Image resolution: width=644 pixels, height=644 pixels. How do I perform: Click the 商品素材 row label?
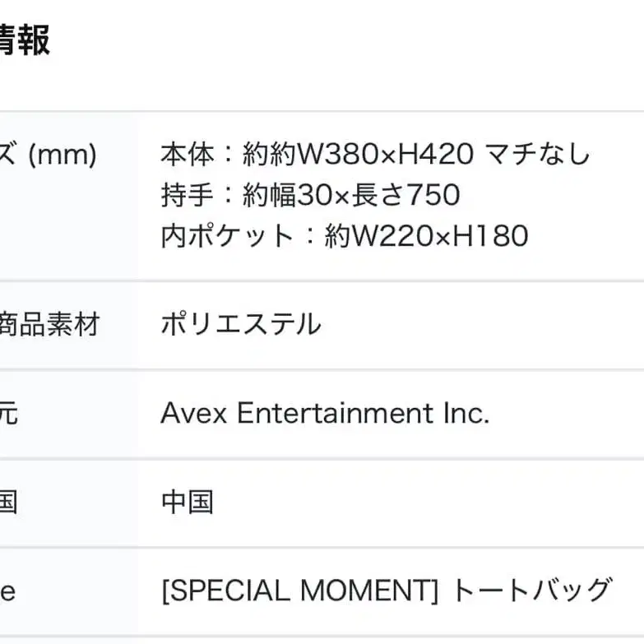pyautogui.click(x=49, y=324)
